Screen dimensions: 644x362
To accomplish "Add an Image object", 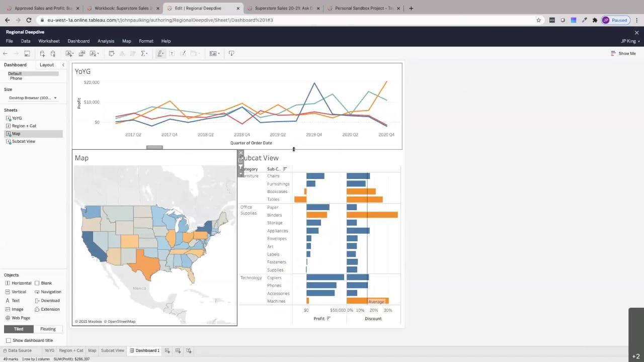I will click(14, 309).
